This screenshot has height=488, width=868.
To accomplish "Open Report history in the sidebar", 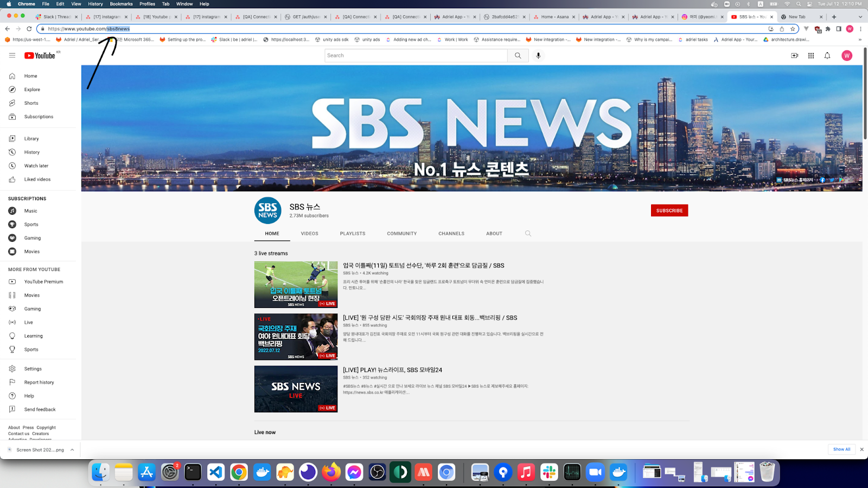I will tap(38, 382).
